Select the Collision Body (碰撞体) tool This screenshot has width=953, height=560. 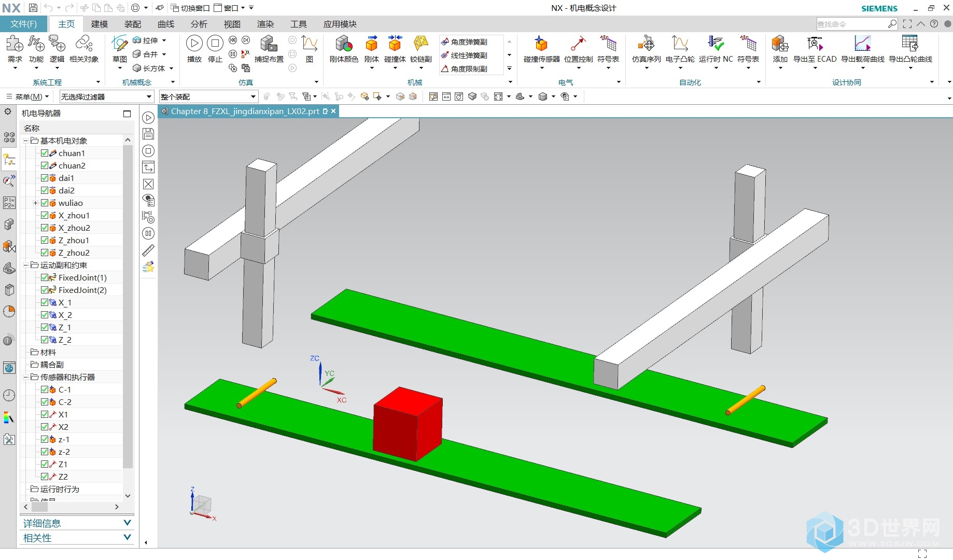[x=395, y=49]
